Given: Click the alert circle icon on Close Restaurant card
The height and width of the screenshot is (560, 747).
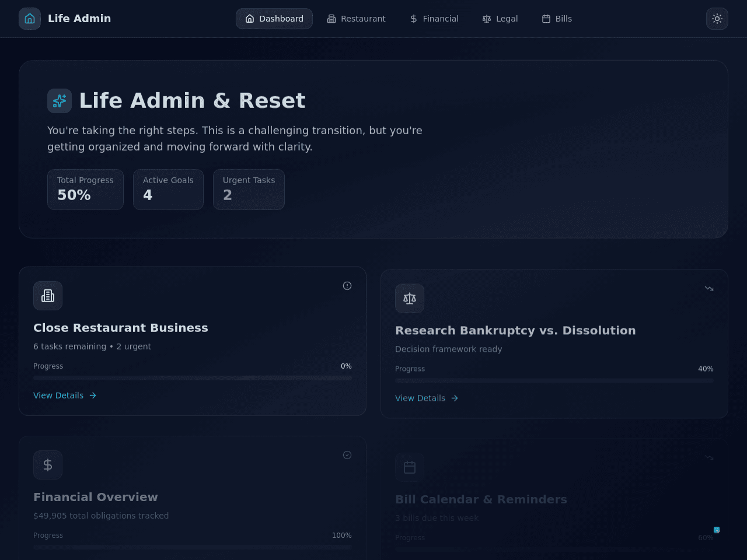Looking at the screenshot, I should click(347, 286).
